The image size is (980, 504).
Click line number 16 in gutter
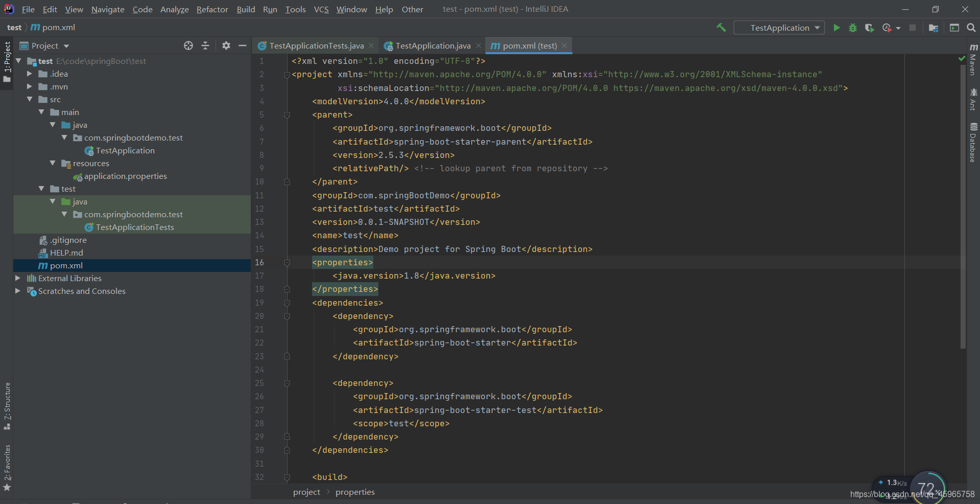259,262
